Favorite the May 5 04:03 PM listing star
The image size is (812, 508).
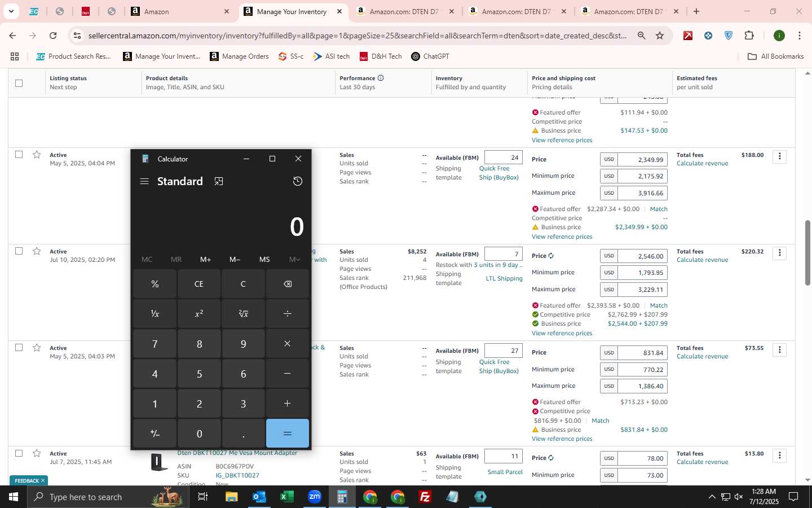pyautogui.click(x=37, y=348)
